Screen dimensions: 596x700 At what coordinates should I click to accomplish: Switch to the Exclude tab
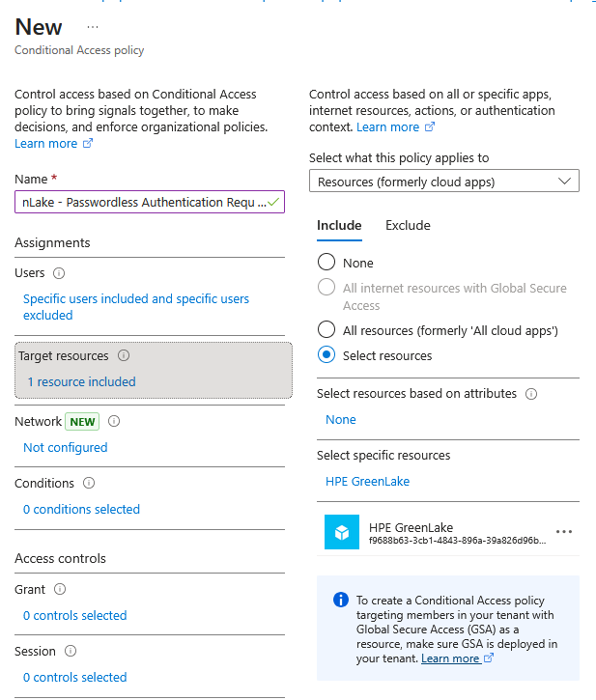pos(408,225)
